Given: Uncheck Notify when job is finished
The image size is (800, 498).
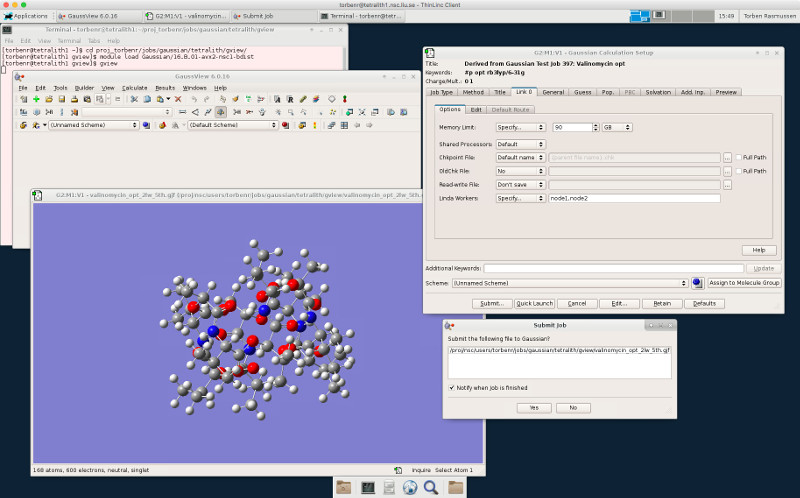Looking at the screenshot, I should [x=452, y=387].
